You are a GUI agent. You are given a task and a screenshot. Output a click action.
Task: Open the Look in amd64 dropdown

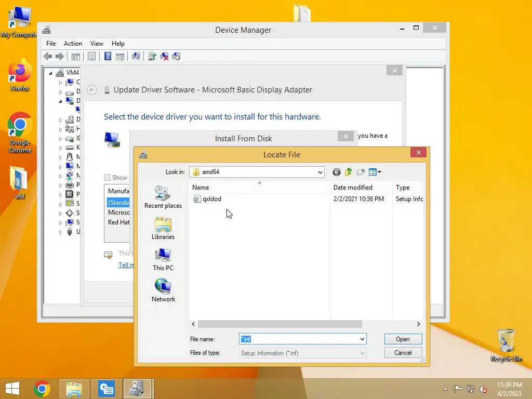(x=320, y=172)
